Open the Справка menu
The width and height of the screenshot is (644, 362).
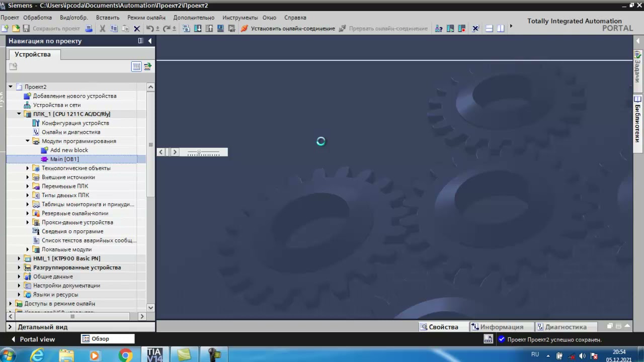(295, 18)
